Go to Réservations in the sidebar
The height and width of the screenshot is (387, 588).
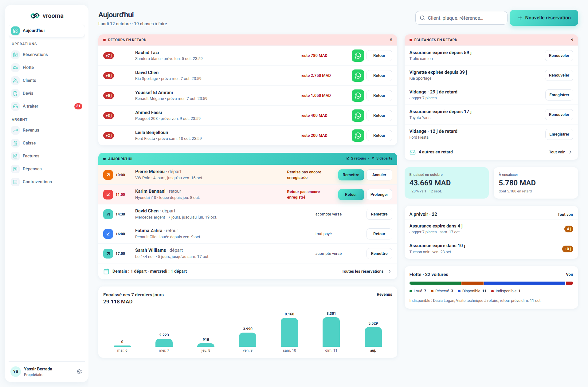tap(47, 55)
